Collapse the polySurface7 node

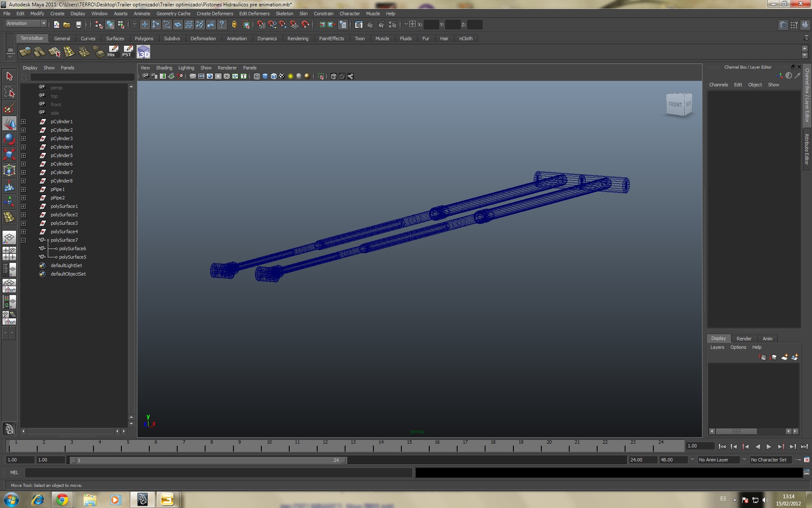click(x=24, y=240)
